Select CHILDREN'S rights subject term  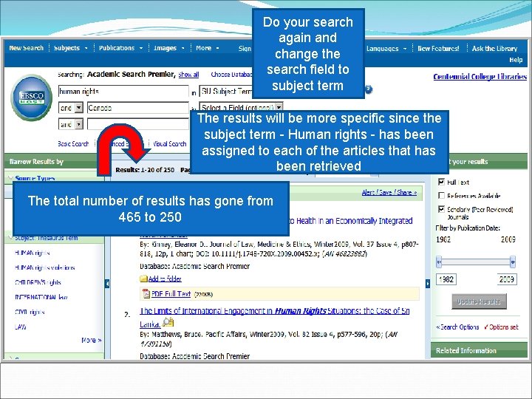38,282
